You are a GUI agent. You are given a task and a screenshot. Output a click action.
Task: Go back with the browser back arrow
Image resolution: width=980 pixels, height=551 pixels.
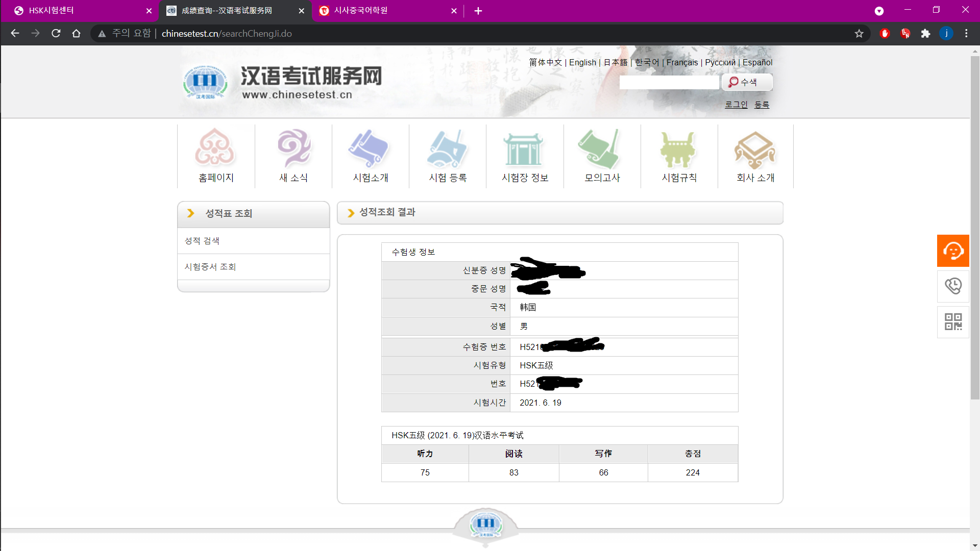[15, 34]
